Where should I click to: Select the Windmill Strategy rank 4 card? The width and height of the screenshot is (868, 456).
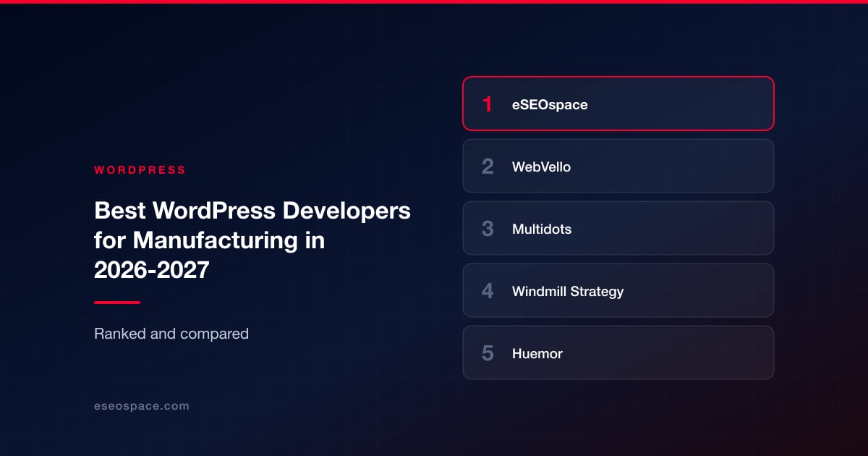pyautogui.click(x=618, y=290)
